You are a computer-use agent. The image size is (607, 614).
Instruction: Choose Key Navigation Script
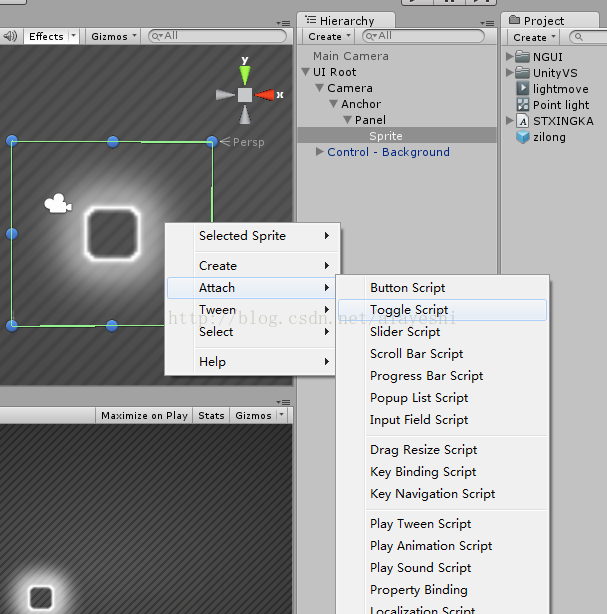(443, 494)
